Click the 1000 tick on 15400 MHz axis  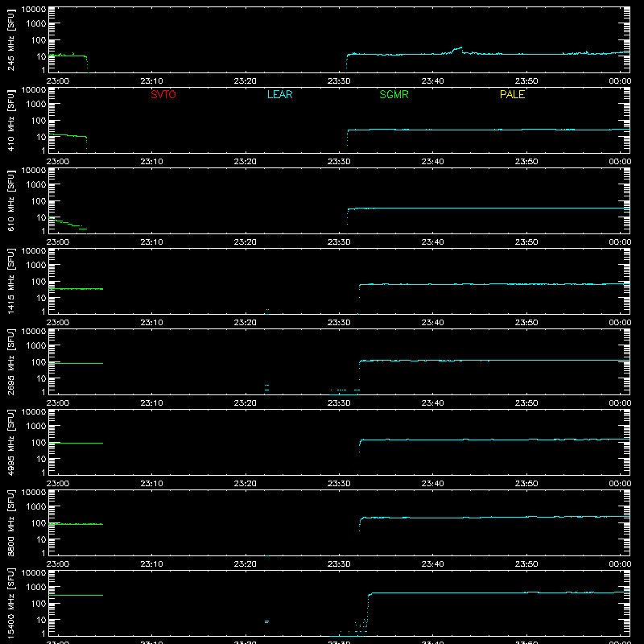36,587
